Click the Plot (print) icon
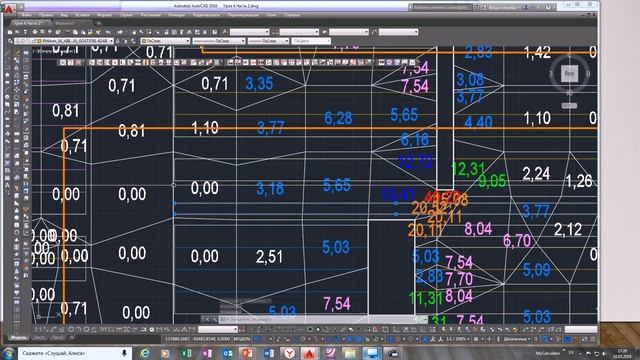Screen dimensions: 640x360 pyautogui.click(x=35, y=32)
